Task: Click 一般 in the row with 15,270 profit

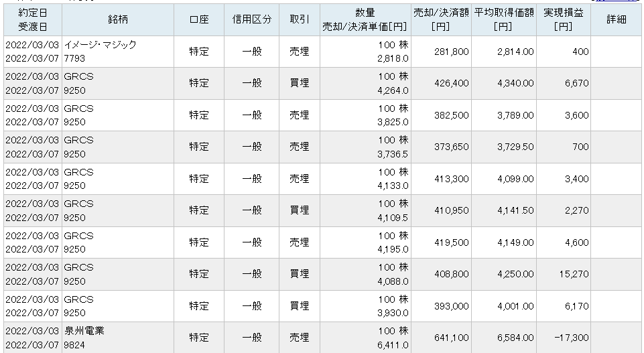Action: pyautogui.click(x=252, y=274)
